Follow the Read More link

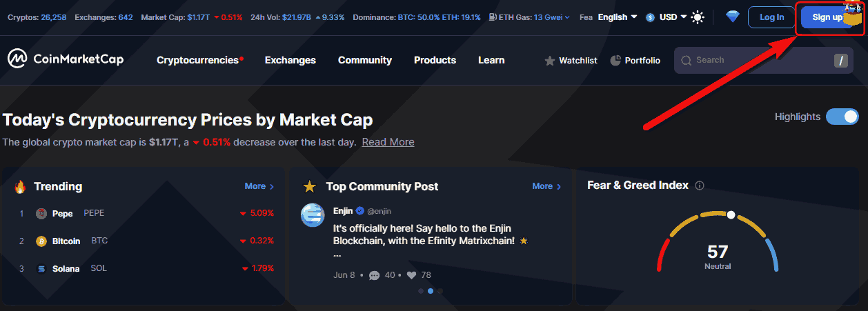(388, 142)
